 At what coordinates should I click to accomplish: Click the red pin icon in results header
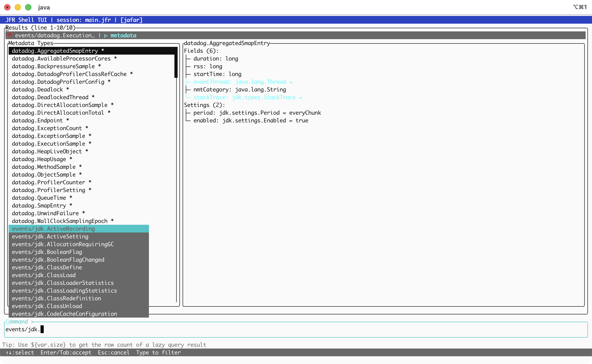9,35
